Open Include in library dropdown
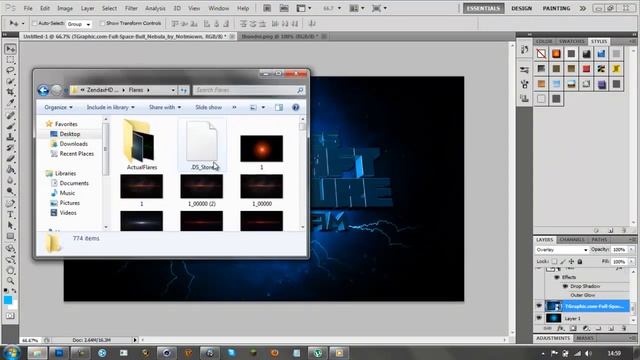 [x=110, y=107]
